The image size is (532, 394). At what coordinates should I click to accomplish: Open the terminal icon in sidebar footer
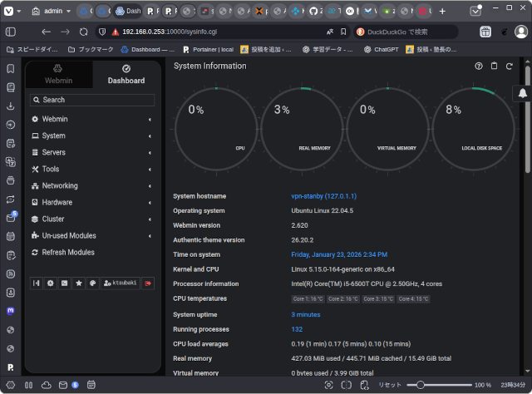(x=65, y=283)
